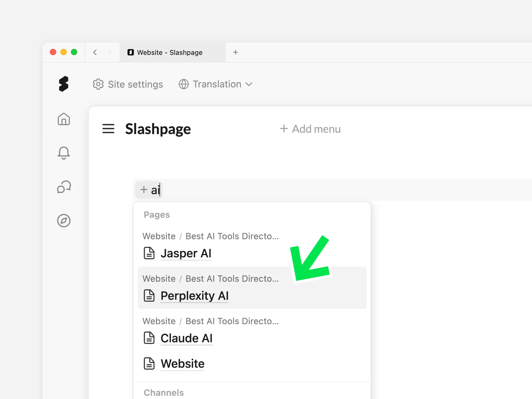The width and height of the screenshot is (532, 399).
Task: Click the plus icon before the 'ai' search text
Action: [x=144, y=190]
